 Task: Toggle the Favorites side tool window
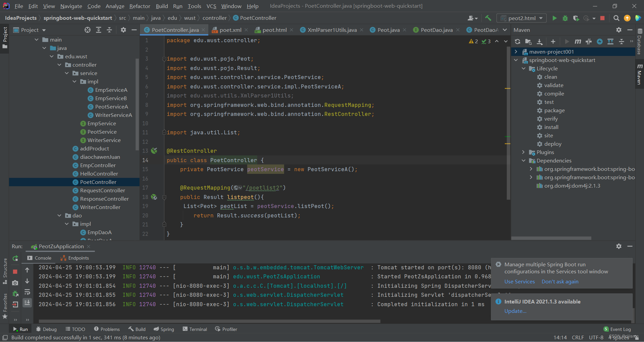[5, 306]
